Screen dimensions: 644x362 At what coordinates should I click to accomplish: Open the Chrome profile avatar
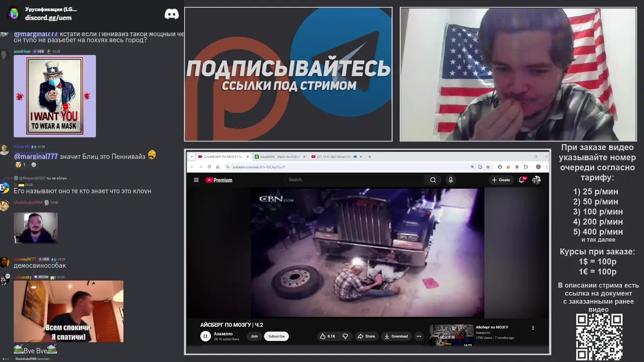[x=538, y=167]
